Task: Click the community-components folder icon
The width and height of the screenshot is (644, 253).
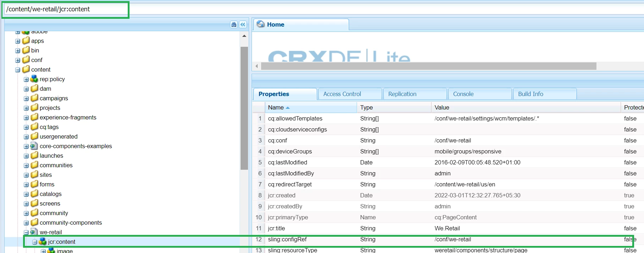Action: (x=34, y=222)
